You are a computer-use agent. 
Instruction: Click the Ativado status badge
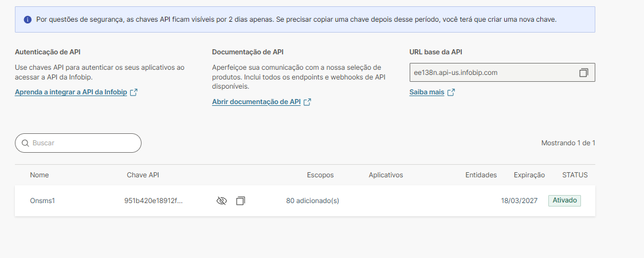(x=564, y=201)
